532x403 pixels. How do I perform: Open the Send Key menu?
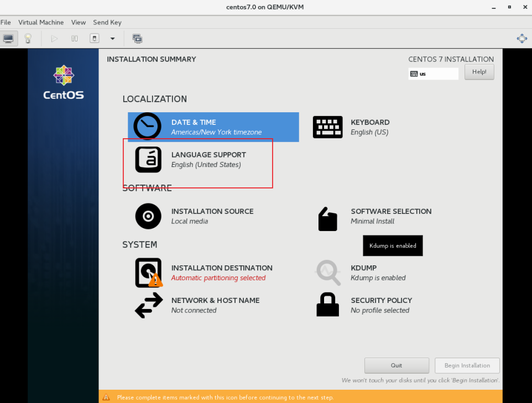coord(107,22)
